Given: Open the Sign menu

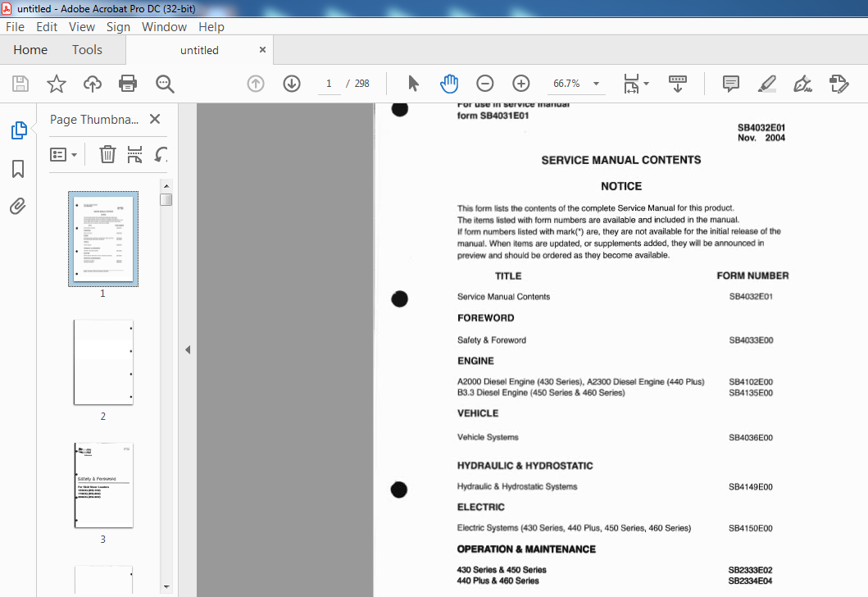Looking at the screenshot, I should 118,26.
